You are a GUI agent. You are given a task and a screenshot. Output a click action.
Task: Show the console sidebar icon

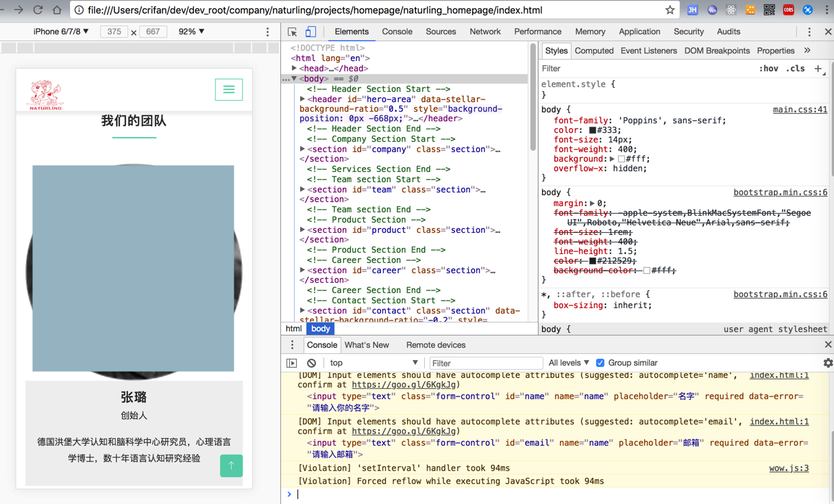(x=292, y=363)
